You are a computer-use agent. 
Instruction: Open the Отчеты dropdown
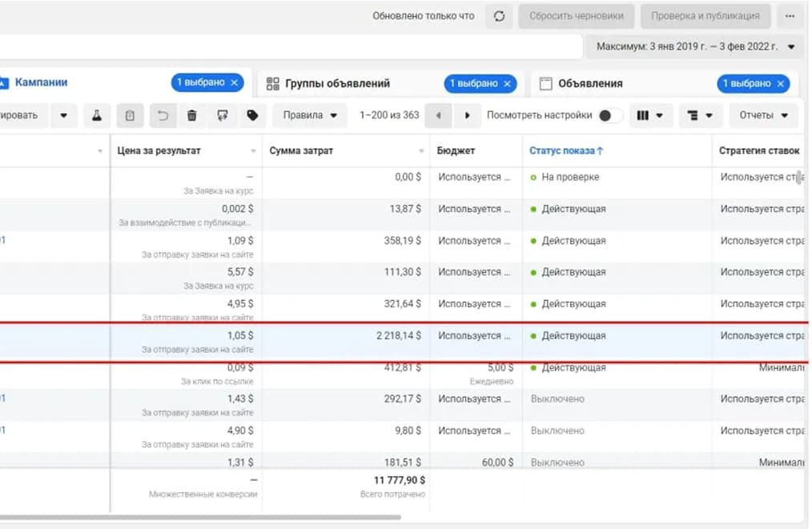click(x=763, y=115)
